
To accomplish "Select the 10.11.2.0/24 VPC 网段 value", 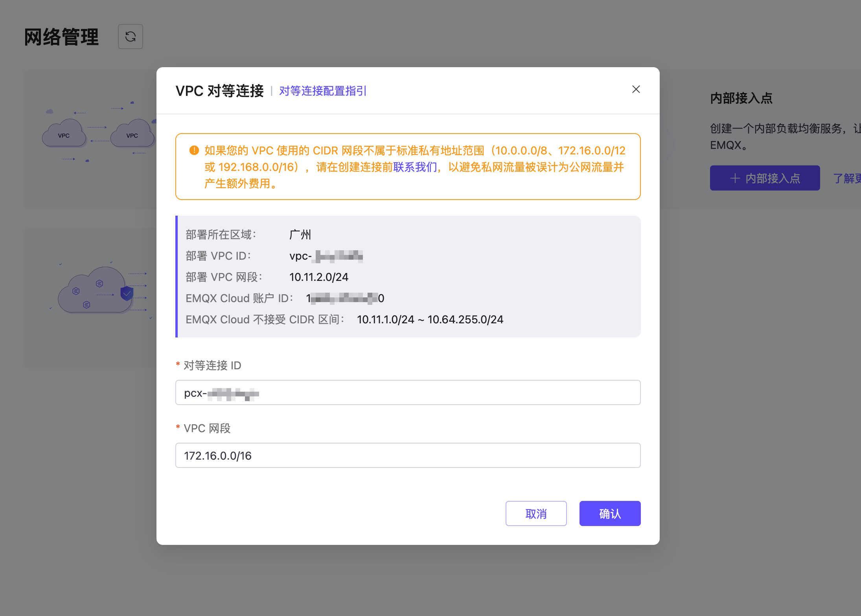I will [319, 277].
